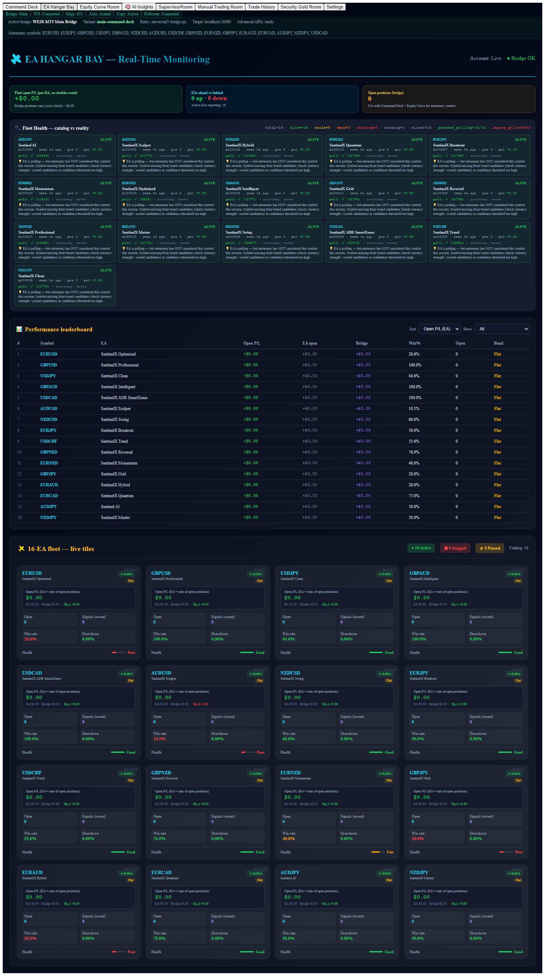The height and width of the screenshot is (980, 545).
Task: Open the Trade History tab
Action: pos(261,7)
